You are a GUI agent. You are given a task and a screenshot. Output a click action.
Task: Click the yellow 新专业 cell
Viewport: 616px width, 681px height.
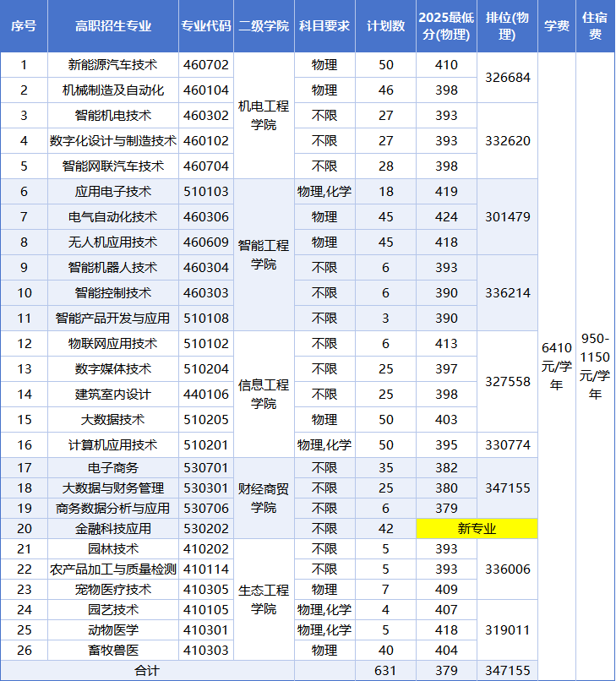pyautogui.click(x=477, y=529)
